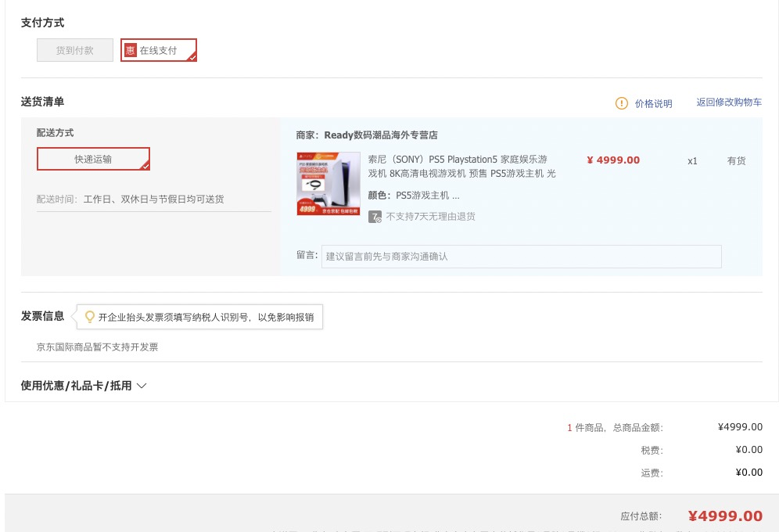The width and height of the screenshot is (779, 532).
Task: Choose 快递运输 delivery method
Action: pyautogui.click(x=93, y=159)
